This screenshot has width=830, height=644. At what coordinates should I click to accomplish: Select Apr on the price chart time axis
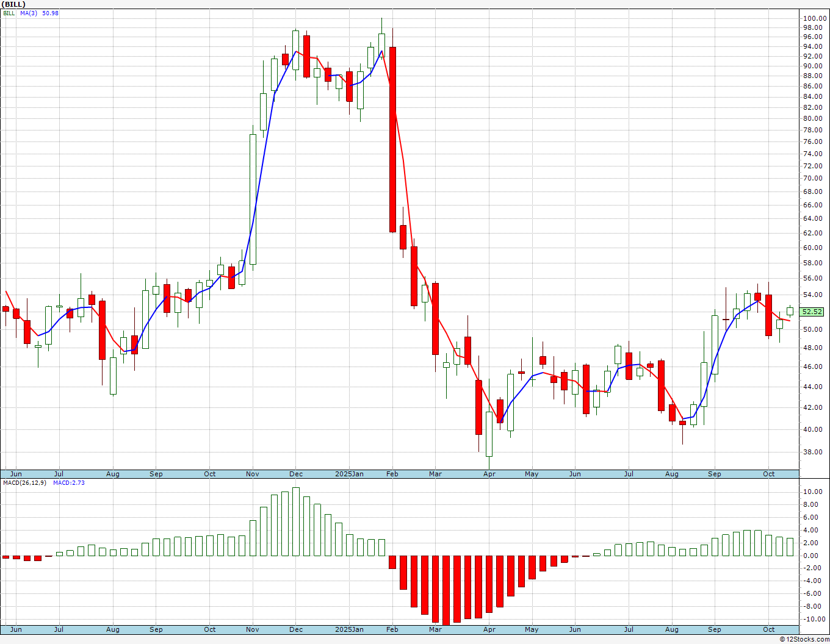[x=489, y=474]
